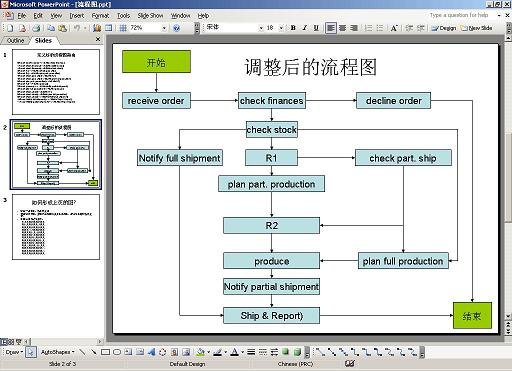Open the File menu
512x371 pixels.
tap(22, 16)
